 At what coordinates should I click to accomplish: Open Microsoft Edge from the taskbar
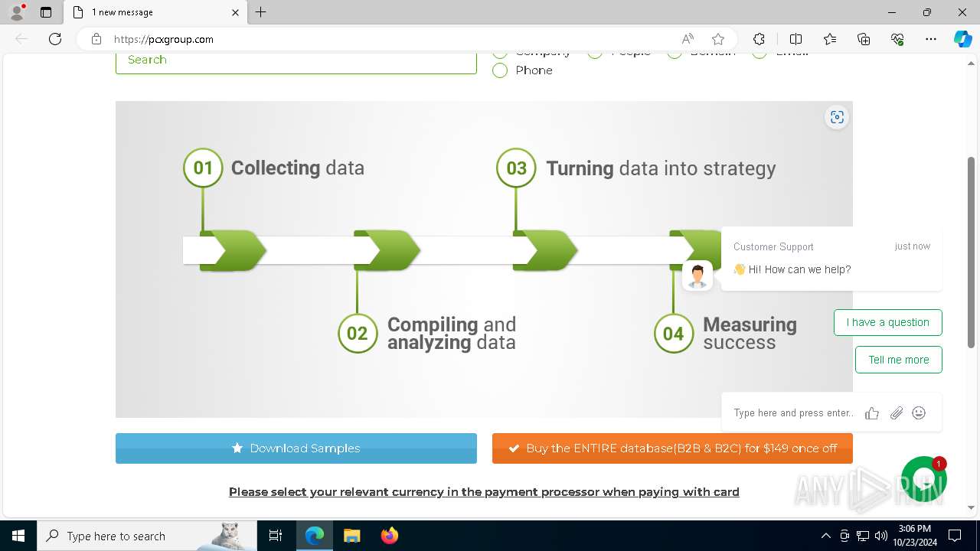tap(315, 536)
